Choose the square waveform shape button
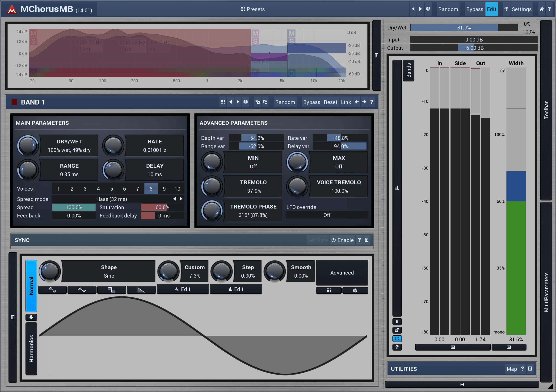 click(111, 290)
